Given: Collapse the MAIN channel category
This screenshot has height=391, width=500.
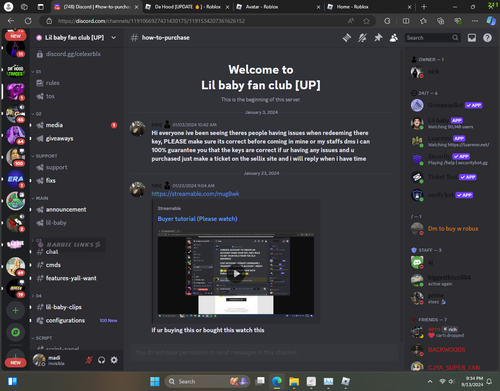Looking at the screenshot, I should pos(40,198).
